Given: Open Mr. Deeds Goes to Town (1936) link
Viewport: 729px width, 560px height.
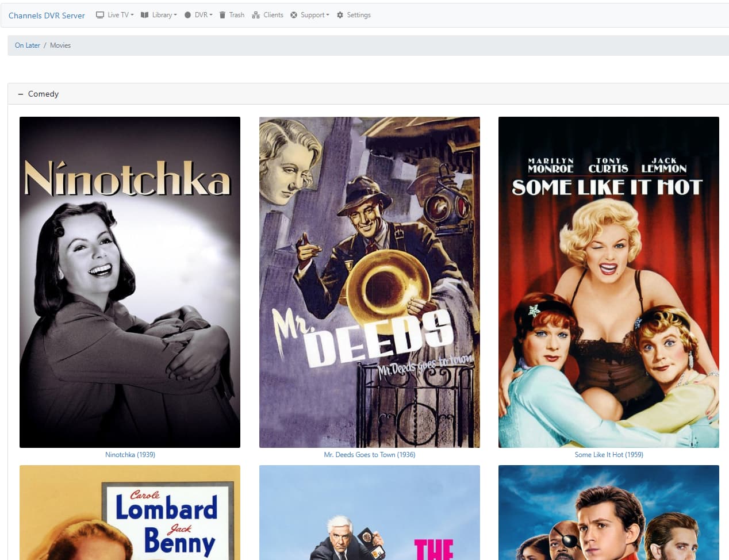Looking at the screenshot, I should 369,455.
